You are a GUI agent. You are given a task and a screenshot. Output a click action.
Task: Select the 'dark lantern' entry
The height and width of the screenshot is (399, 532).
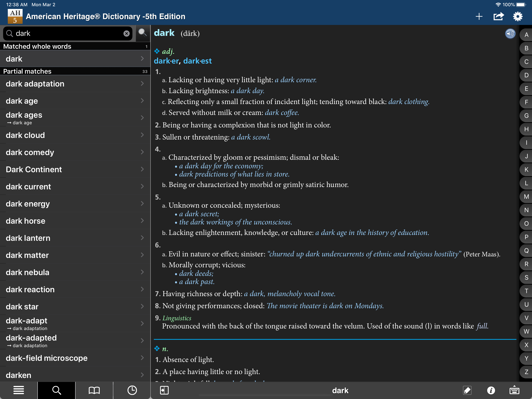[x=75, y=238]
